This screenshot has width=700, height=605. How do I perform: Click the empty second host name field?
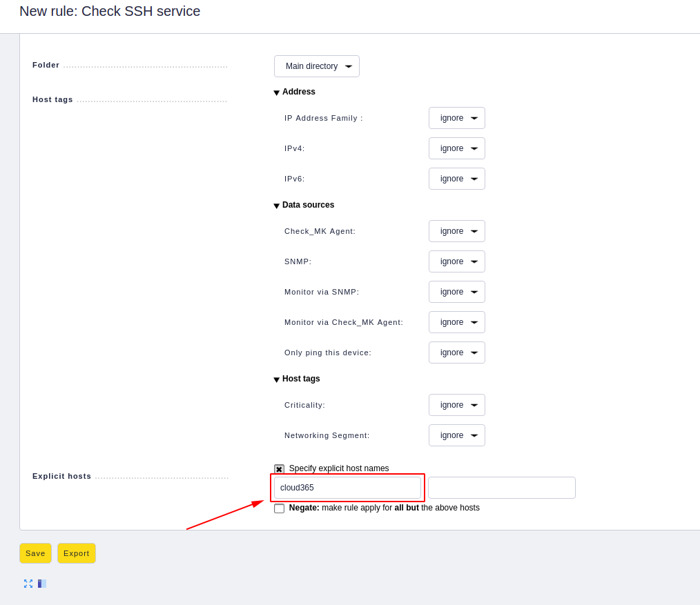pos(502,488)
